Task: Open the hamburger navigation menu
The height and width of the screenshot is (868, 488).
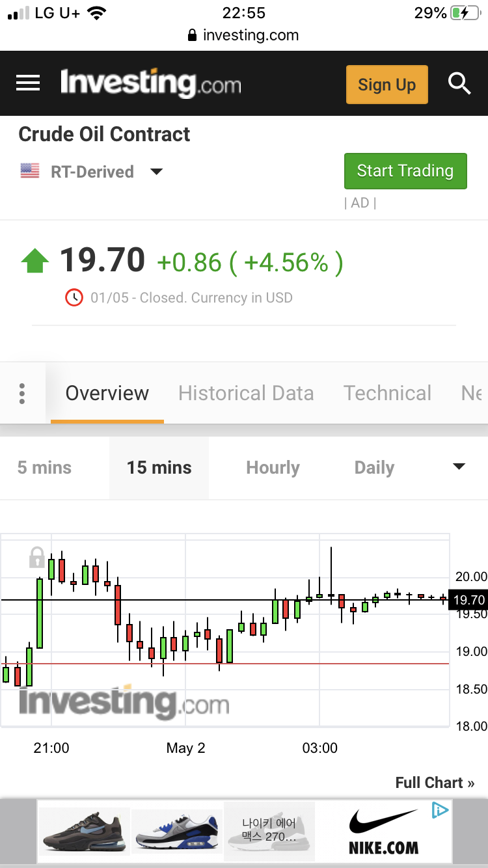Action: click(x=28, y=83)
